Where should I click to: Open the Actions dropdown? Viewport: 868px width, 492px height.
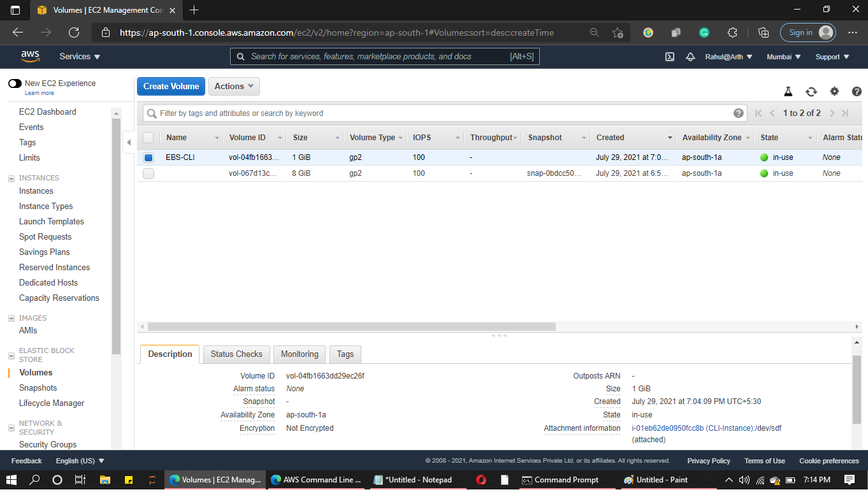[x=233, y=86]
